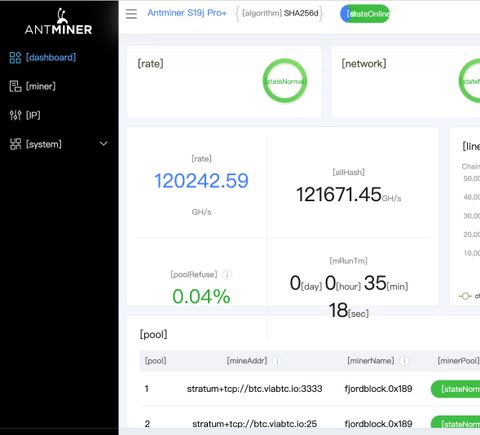Click the minerName column info icon
Screen dimensions: 480x435
(404, 361)
